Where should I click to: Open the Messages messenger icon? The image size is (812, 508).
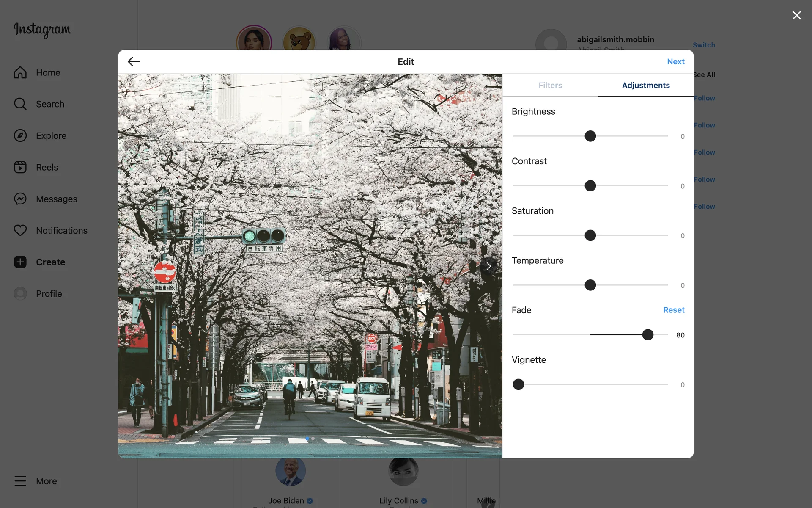coord(20,199)
